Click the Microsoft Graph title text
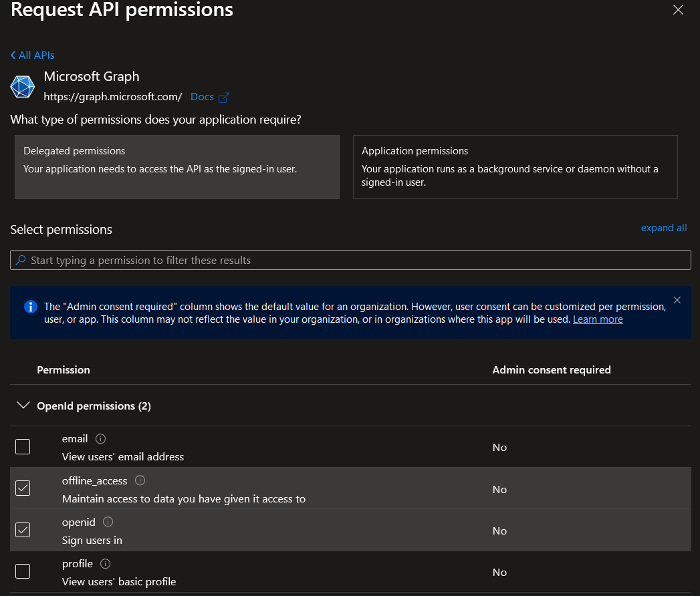 pyautogui.click(x=92, y=76)
